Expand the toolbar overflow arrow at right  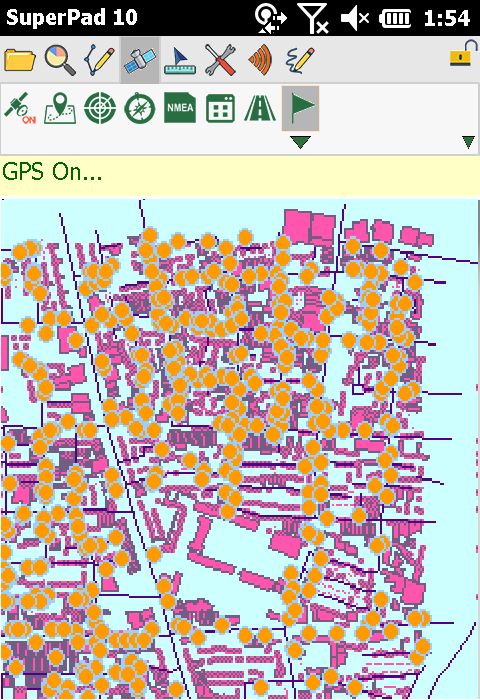point(468,142)
